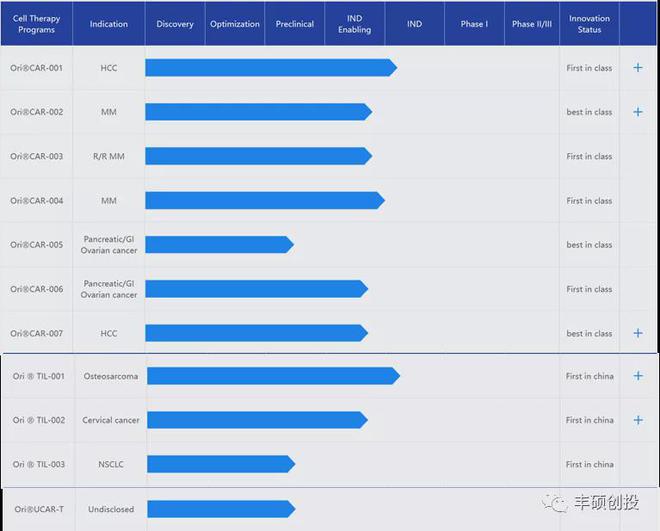Select the Ori CAR-001 program name
This screenshot has height=531, width=660.
click(37, 68)
